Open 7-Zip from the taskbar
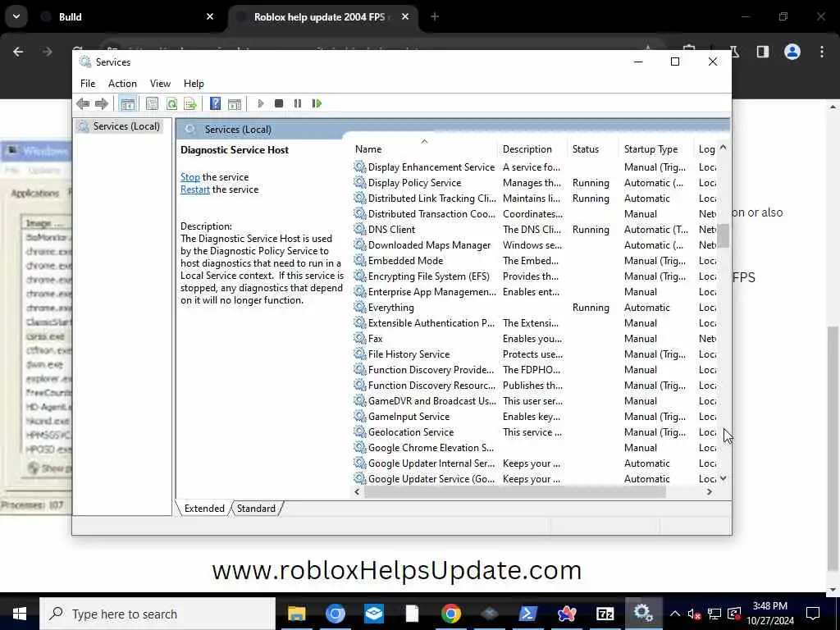This screenshot has height=630, width=840. (x=605, y=614)
